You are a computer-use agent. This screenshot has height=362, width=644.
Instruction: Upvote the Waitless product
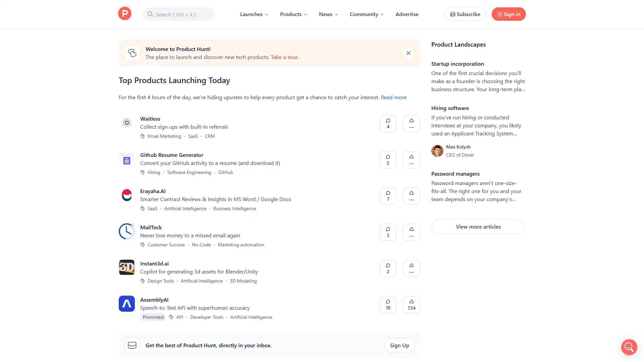click(x=412, y=124)
